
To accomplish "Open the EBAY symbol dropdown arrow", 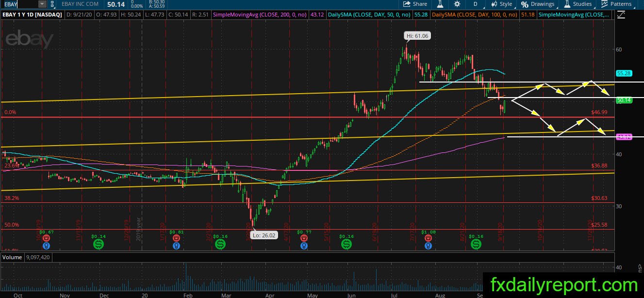I will (x=41, y=4).
